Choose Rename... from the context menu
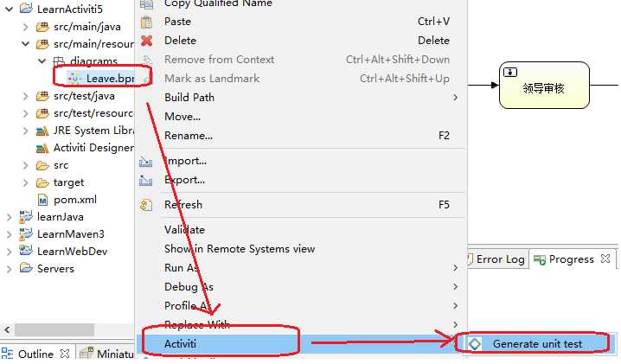Image resolution: width=621 pixels, height=364 pixels. click(x=189, y=136)
